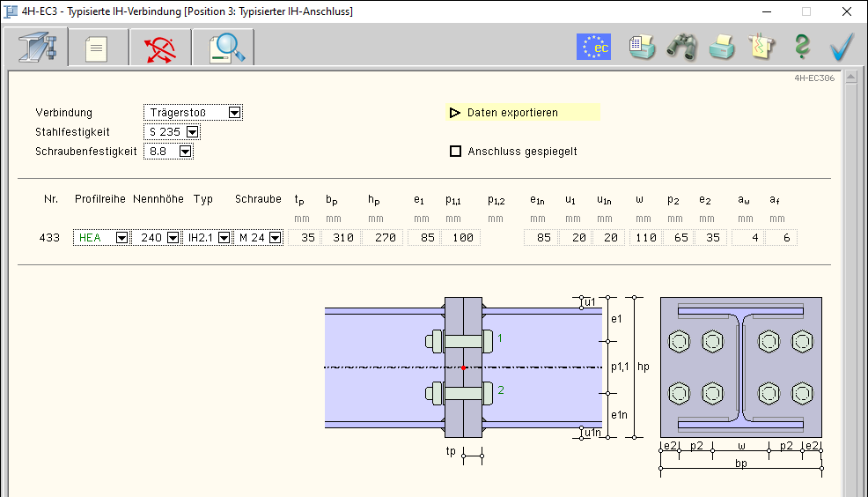868x497 pixels.
Task: Switch to the steel beam connection tab
Action: [x=37, y=48]
